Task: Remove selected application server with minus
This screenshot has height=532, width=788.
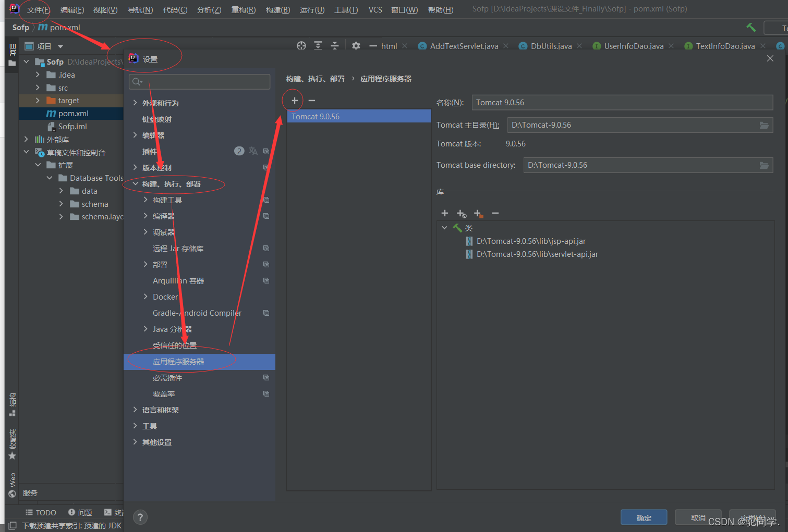Action: tap(312, 101)
